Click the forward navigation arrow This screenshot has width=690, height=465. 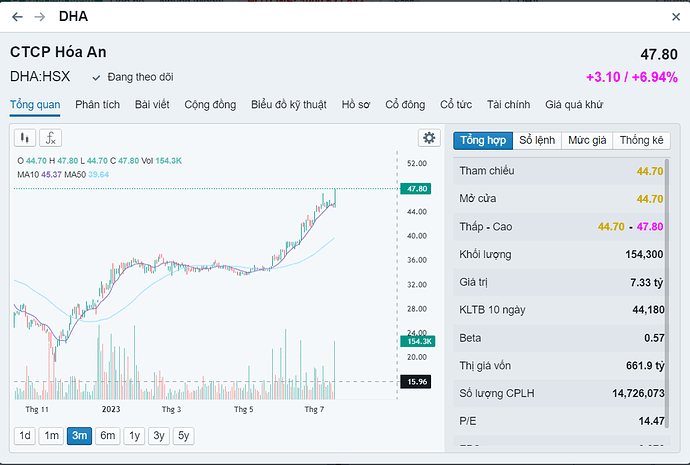40,17
